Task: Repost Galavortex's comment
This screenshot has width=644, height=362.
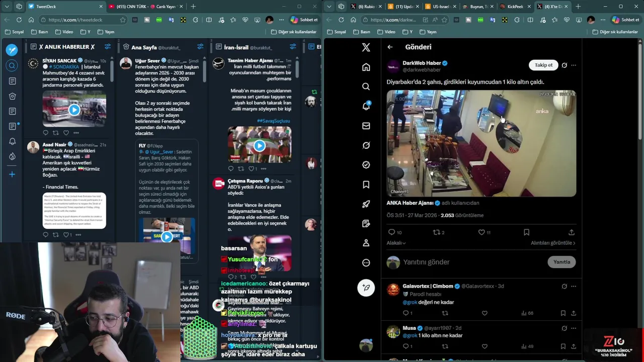Action: [x=445, y=313]
